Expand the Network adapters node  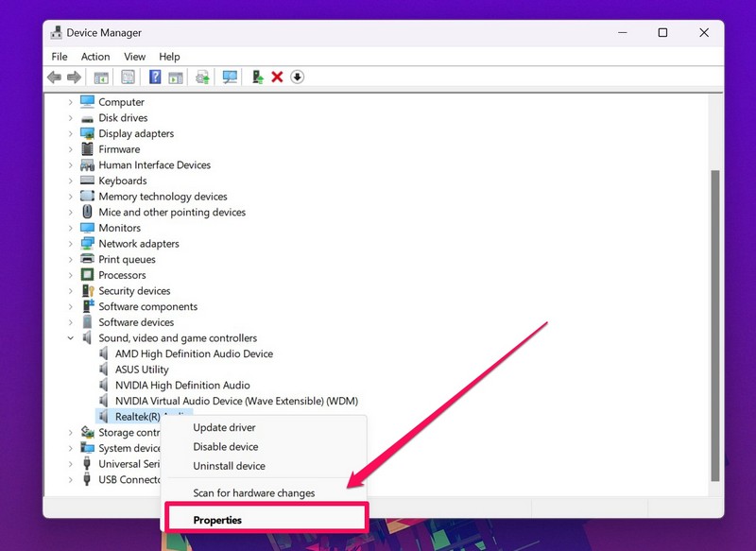point(70,244)
